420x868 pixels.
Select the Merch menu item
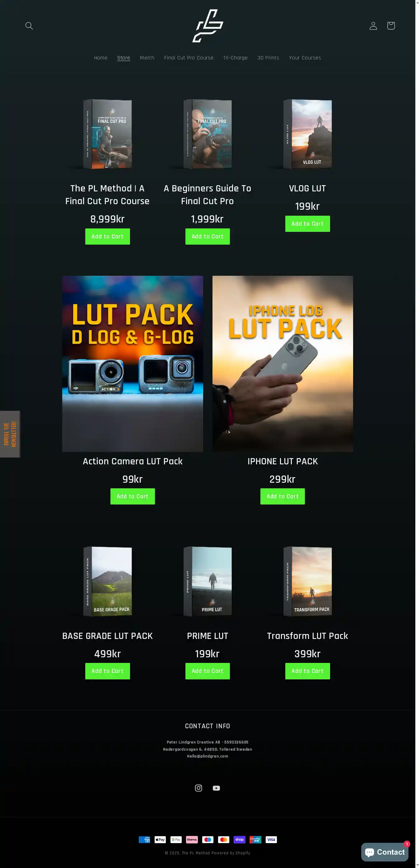(147, 58)
